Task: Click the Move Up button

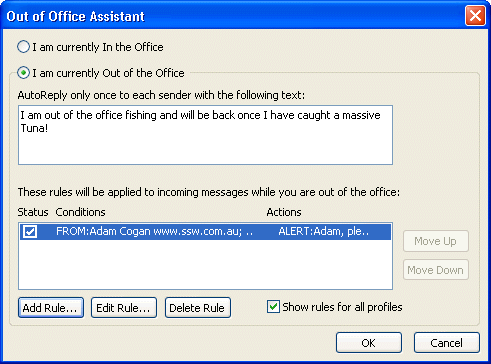Action: click(x=436, y=241)
